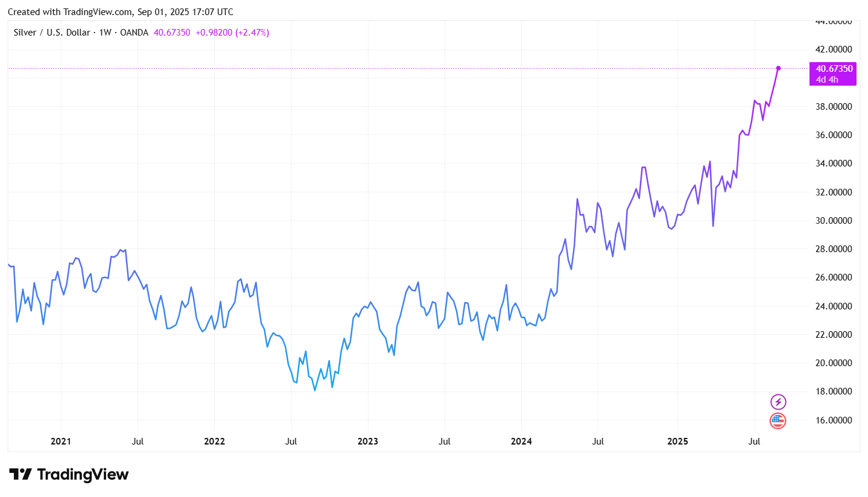Click the TradingView logo at bottom left
Screen dimensions: 868x497
(x=68, y=475)
